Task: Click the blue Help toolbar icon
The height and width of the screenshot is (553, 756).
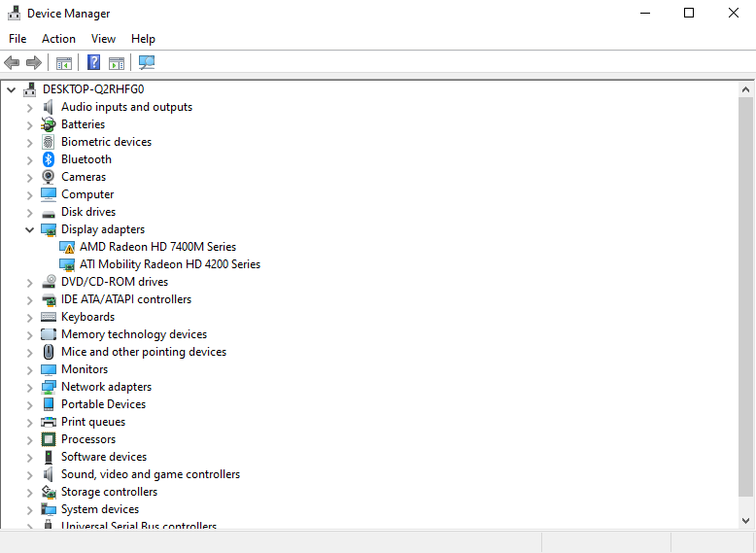Action: click(94, 63)
